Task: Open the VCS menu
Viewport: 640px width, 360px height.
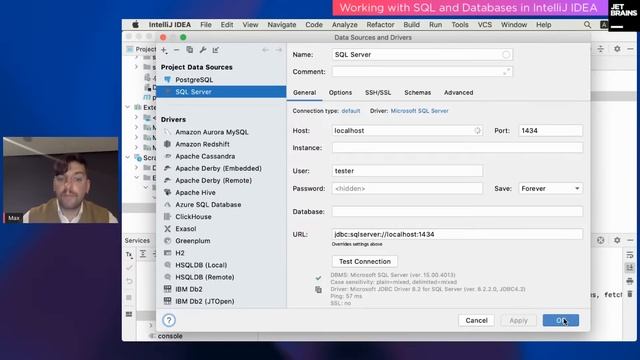Action: (485, 25)
